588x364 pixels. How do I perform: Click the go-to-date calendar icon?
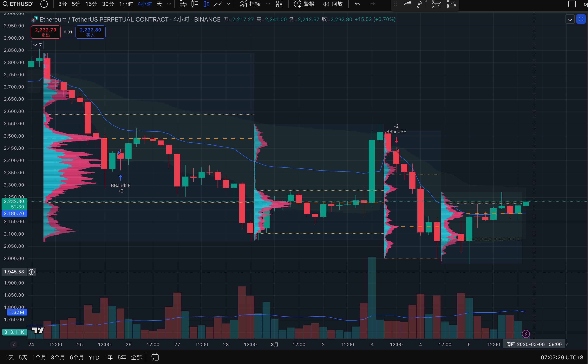(x=155, y=357)
